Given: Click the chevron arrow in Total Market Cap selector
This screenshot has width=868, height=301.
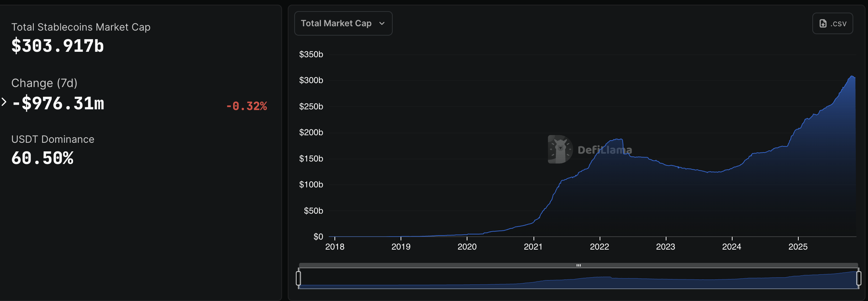Looking at the screenshot, I should point(382,23).
